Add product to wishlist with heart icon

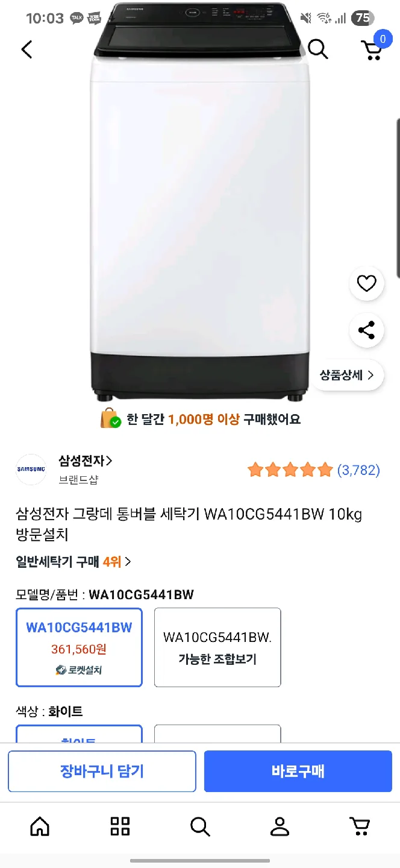(x=366, y=283)
